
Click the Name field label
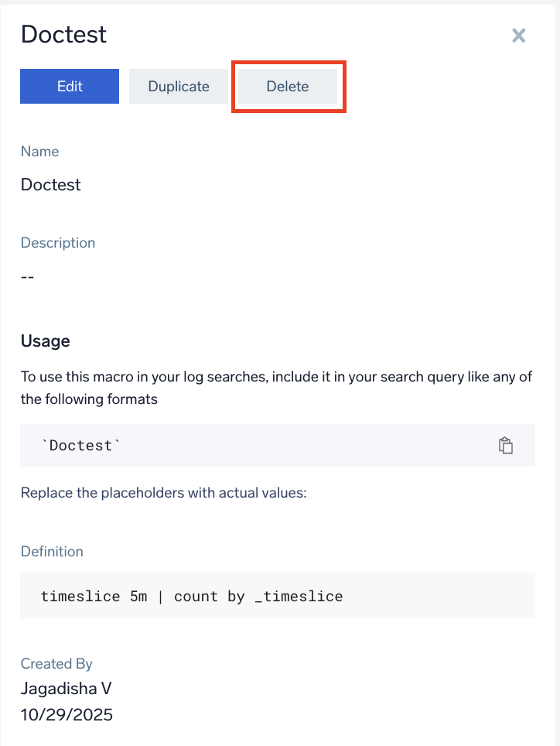(x=40, y=152)
